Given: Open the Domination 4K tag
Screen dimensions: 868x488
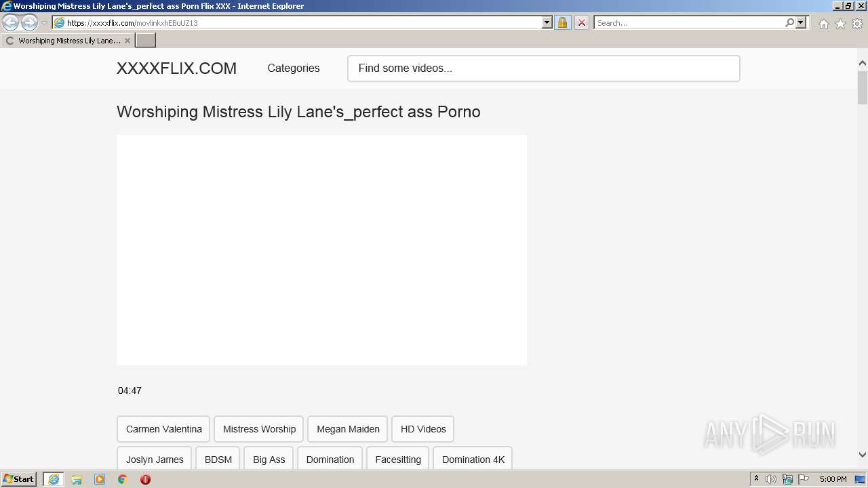Looking at the screenshot, I should [x=473, y=460].
